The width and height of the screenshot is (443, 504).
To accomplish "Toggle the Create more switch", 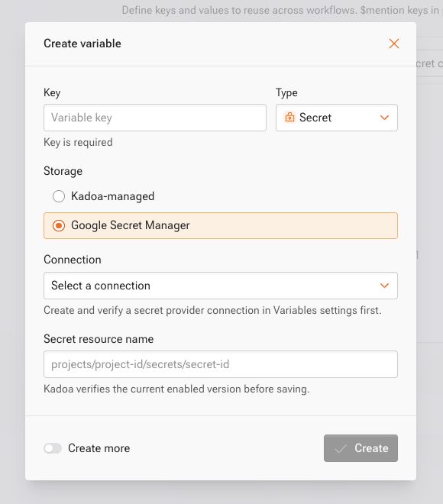I will 53,448.
